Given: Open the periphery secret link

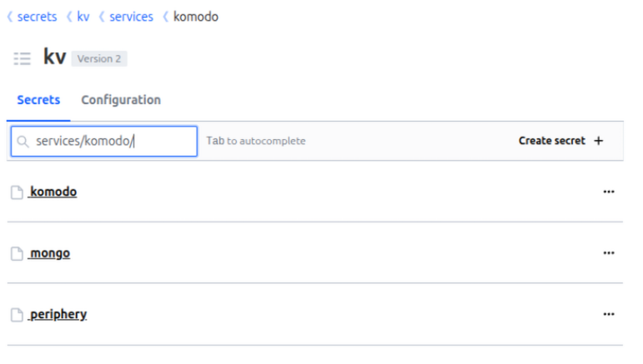Looking at the screenshot, I should tap(58, 314).
